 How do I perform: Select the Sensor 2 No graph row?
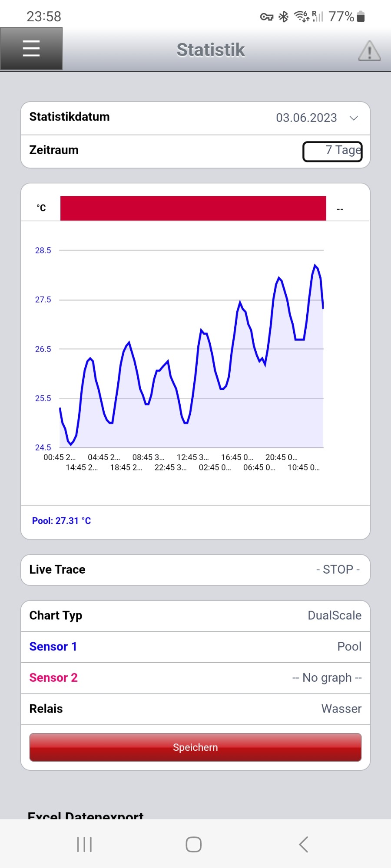click(195, 678)
